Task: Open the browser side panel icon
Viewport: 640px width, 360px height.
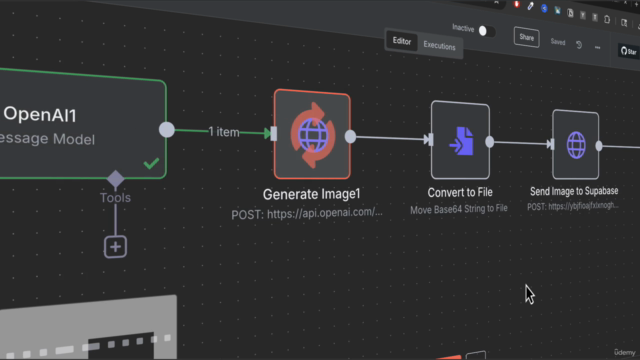Action: point(624,23)
